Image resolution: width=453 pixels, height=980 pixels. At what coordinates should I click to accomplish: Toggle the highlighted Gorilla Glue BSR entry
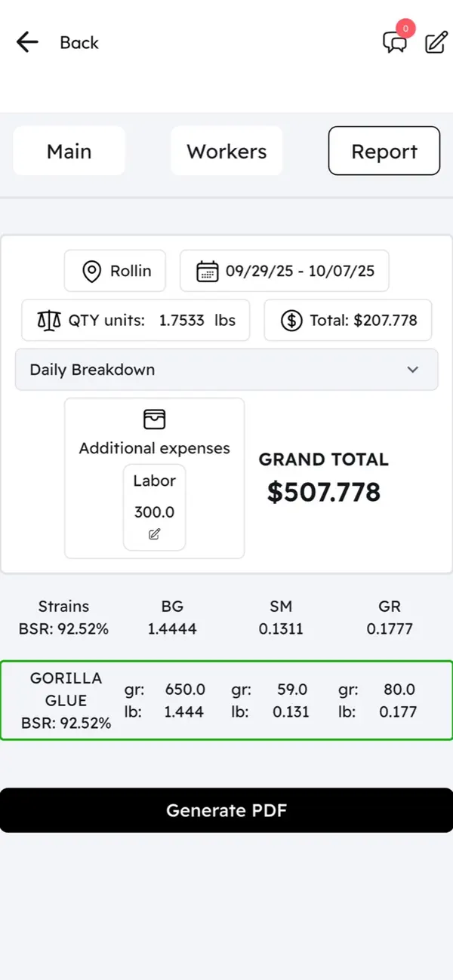[64, 700]
